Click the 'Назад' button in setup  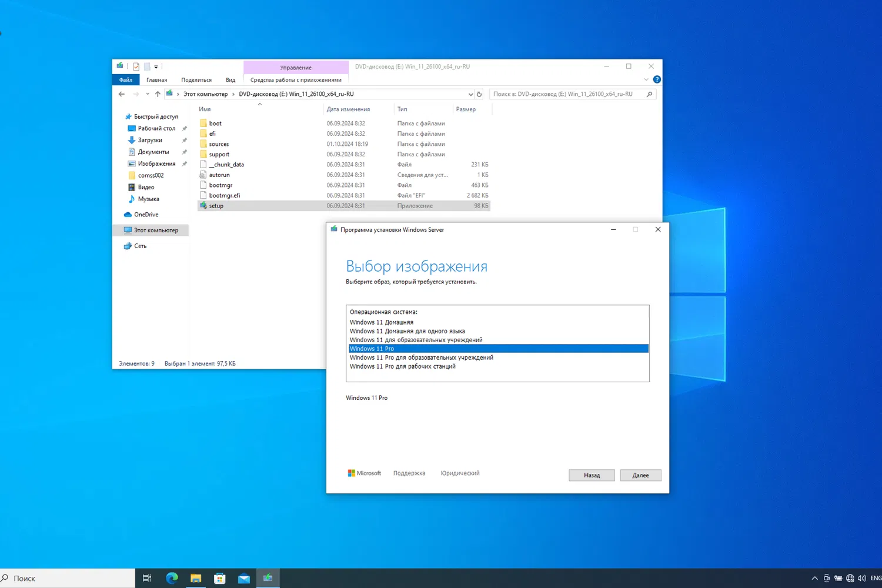point(592,475)
